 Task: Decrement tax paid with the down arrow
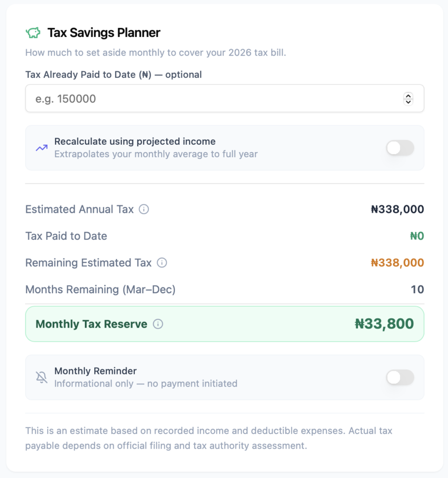click(408, 101)
